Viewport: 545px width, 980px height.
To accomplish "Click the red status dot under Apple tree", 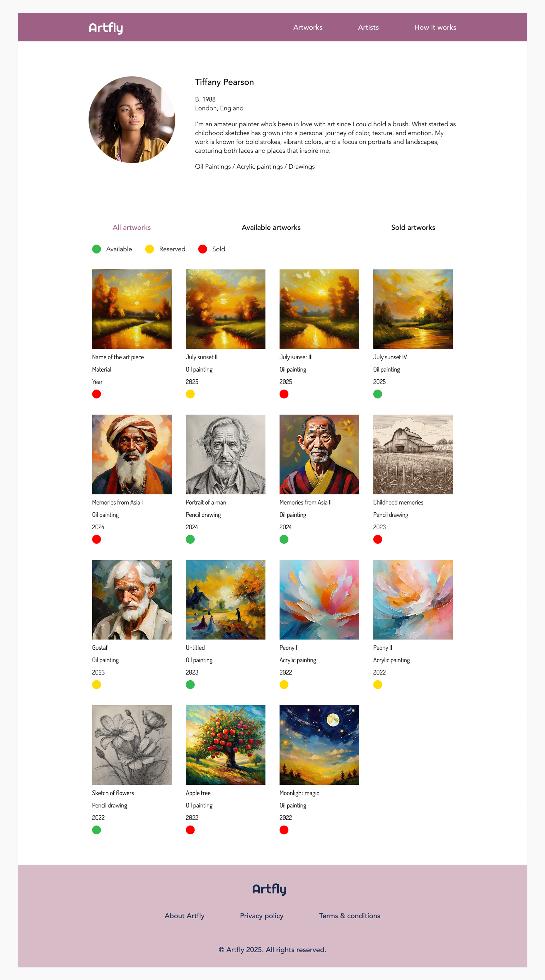I will tap(190, 830).
